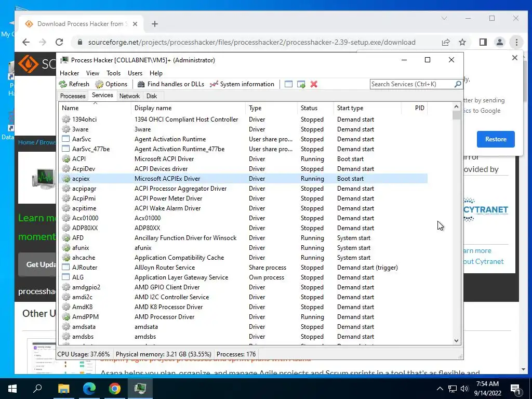
Task: Sort by the PID column header
Action: pos(414,108)
